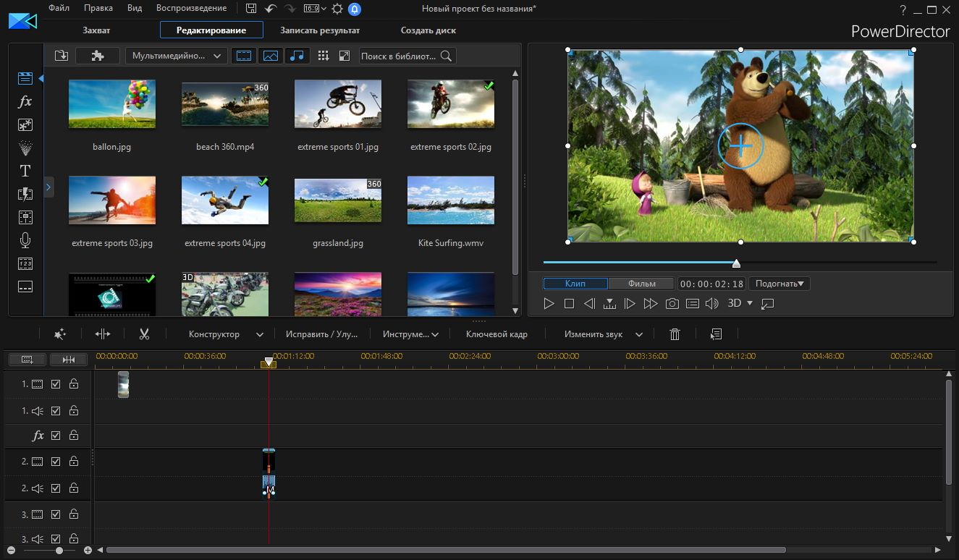Open the Voice-Over microphone room

tap(25, 240)
